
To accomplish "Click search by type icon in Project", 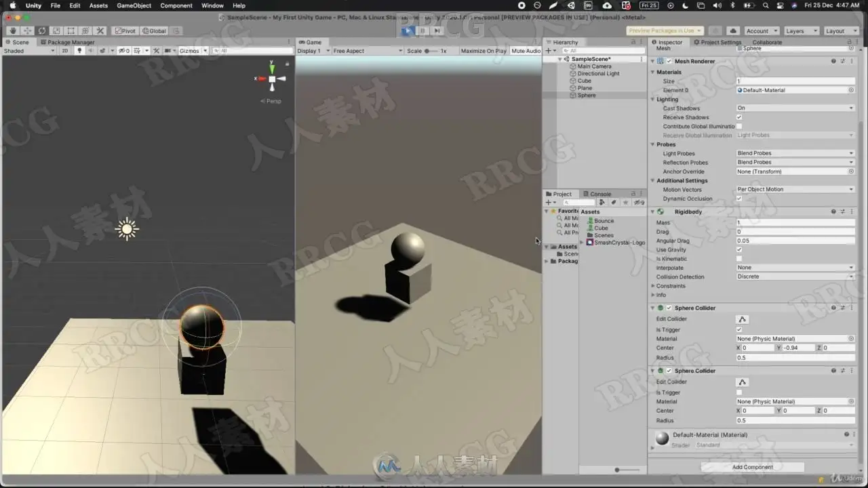I will (x=602, y=203).
